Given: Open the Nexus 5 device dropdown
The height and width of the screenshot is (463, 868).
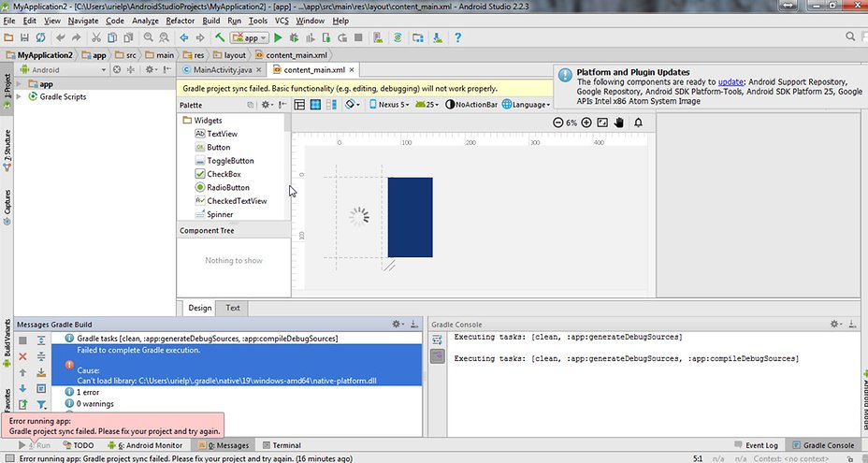Looking at the screenshot, I should pos(388,104).
